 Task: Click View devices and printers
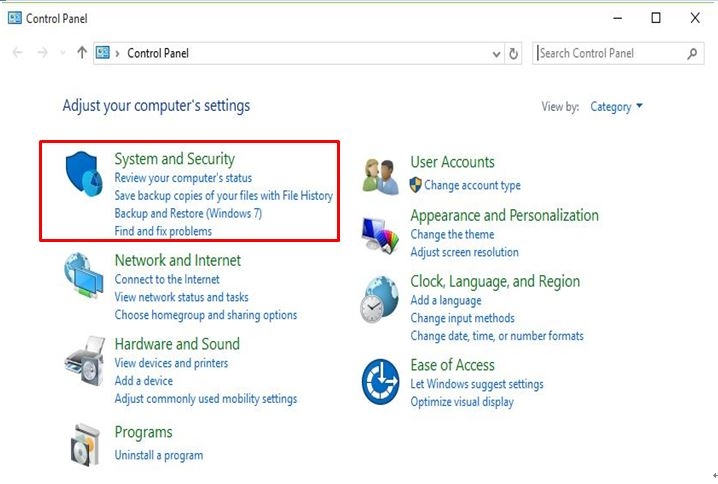(x=171, y=363)
